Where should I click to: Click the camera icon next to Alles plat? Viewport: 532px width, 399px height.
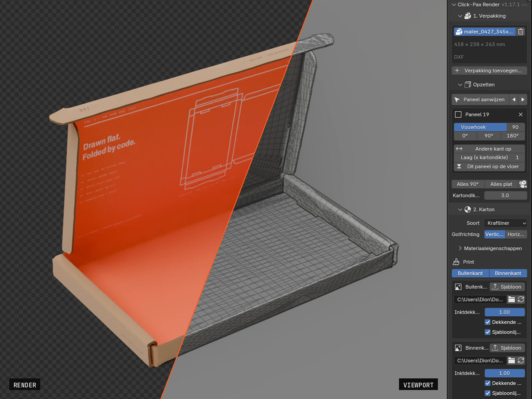523,184
